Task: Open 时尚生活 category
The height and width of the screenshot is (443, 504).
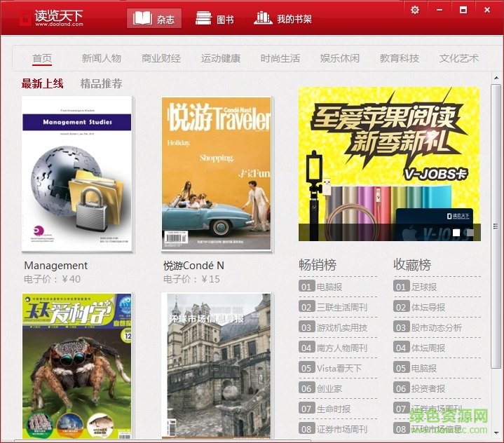Action: (x=280, y=58)
